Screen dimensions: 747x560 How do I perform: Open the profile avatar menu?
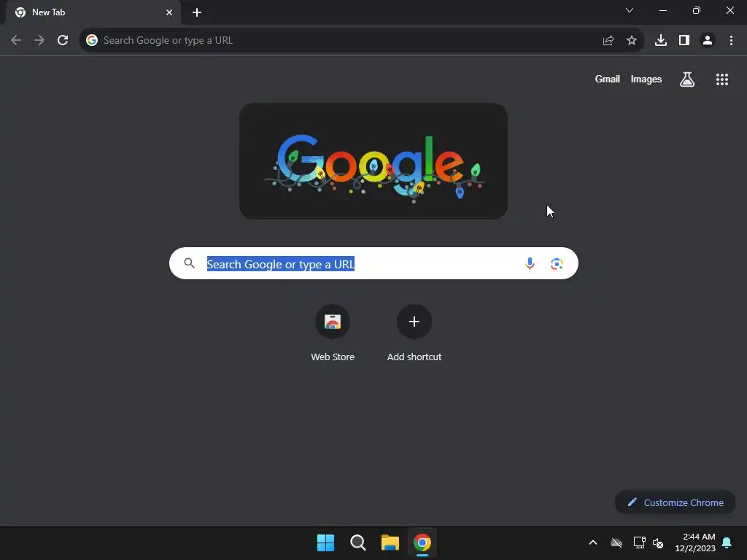[x=708, y=41]
